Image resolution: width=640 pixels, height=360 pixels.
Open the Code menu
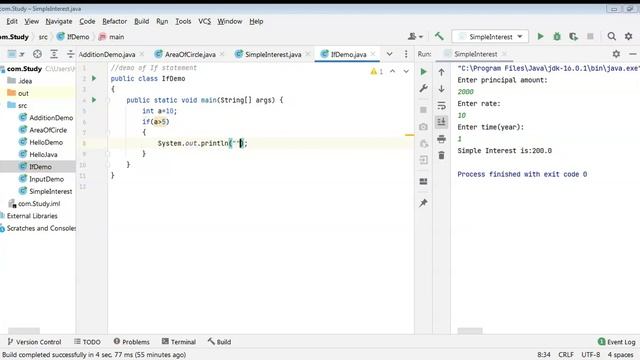tap(87, 21)
